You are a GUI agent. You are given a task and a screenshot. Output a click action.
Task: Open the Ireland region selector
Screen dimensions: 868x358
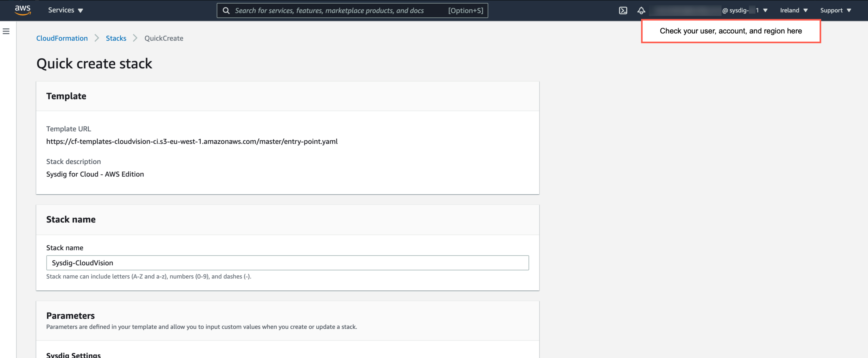[794, 10]
